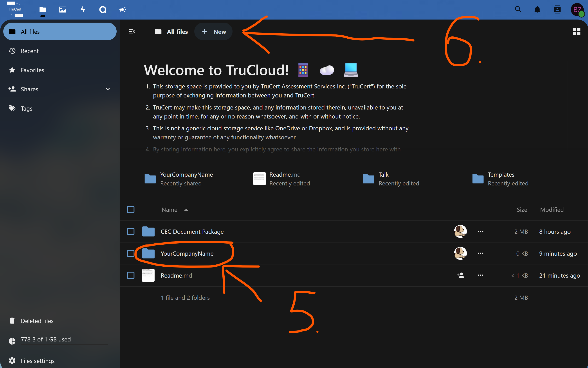Check the Readme.md row checkbox
The image size is (588, 368).
pos(131,275)
